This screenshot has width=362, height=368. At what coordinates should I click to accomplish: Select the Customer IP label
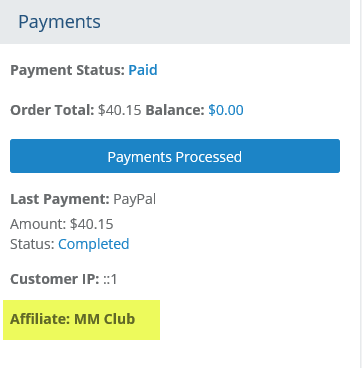pyautogui.click(x=55, y=279)
